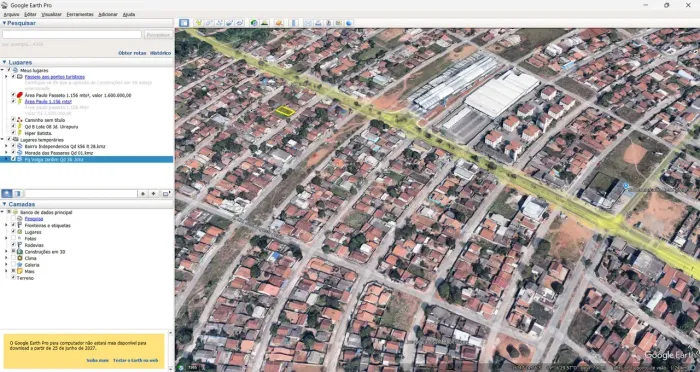Click the Places filter text field
The image size is (700, 372).
click(81, 193)
